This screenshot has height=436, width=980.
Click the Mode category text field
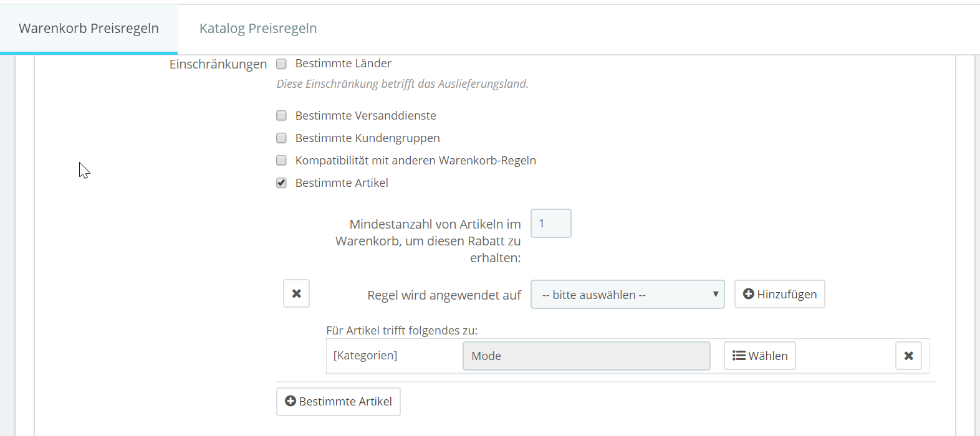[x=586, y=356]
